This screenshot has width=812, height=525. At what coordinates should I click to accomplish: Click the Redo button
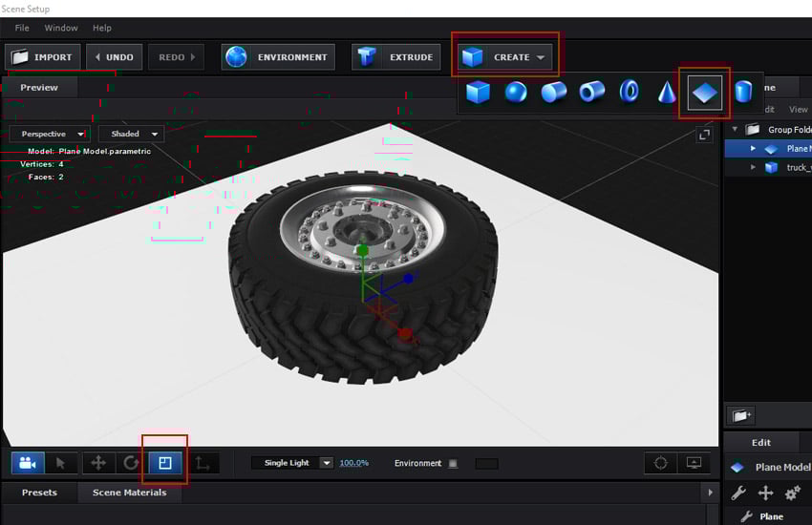tap(176, 57)
